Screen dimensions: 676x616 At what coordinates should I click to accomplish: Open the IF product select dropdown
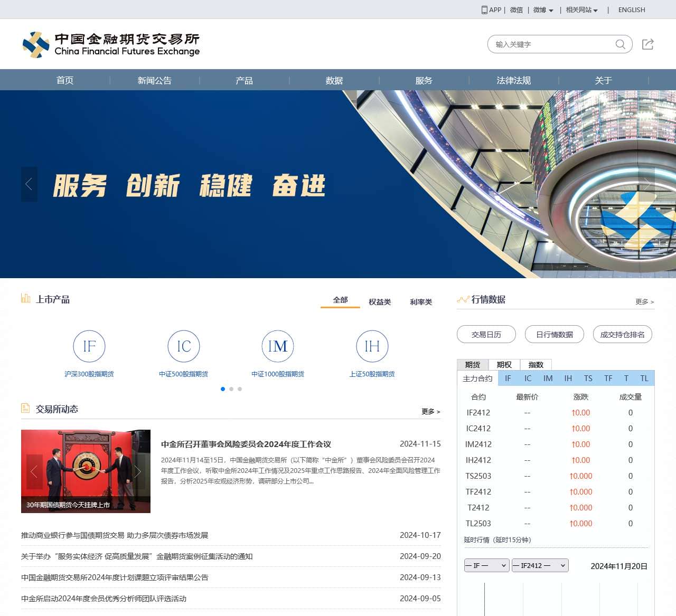[x=486, y=565]
